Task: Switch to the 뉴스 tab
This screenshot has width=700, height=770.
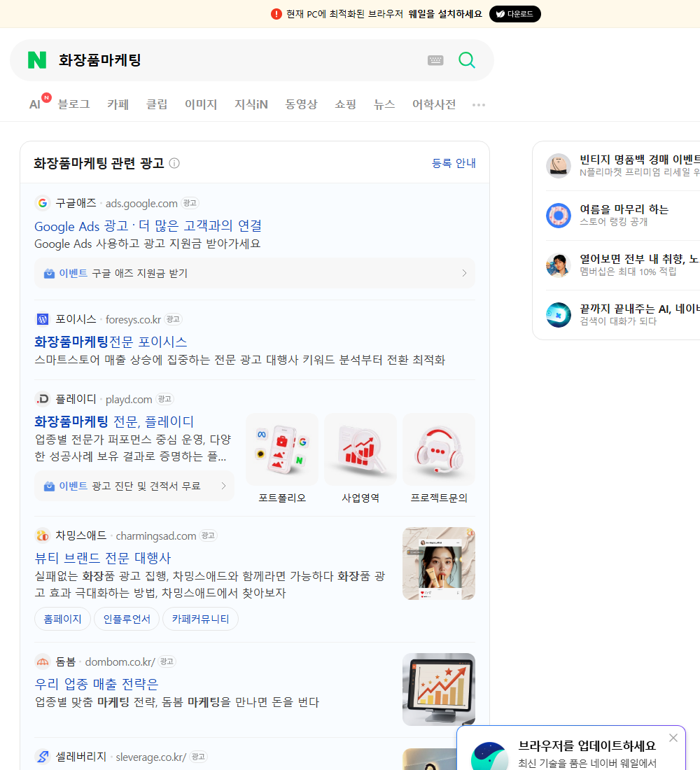Action: [384, 104]
